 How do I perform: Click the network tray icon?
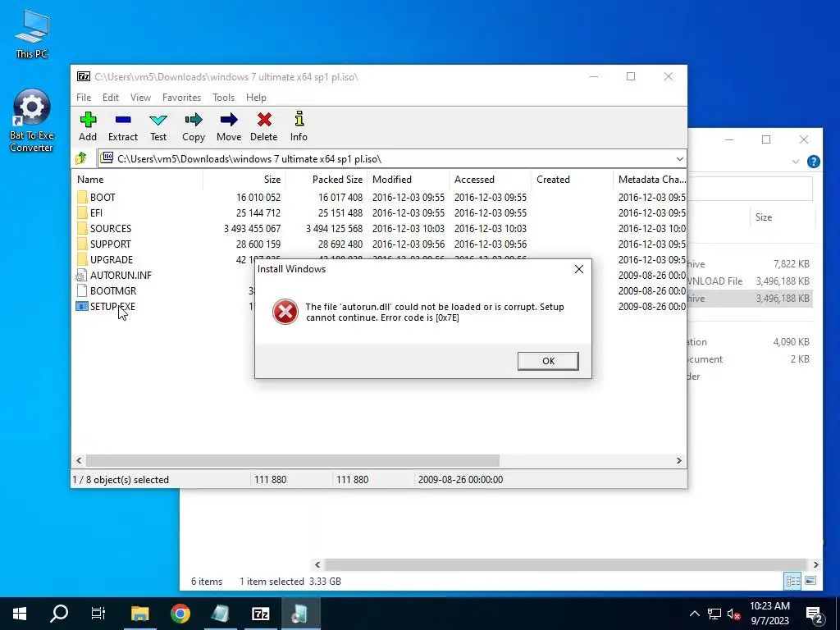(x=714, y=614)
